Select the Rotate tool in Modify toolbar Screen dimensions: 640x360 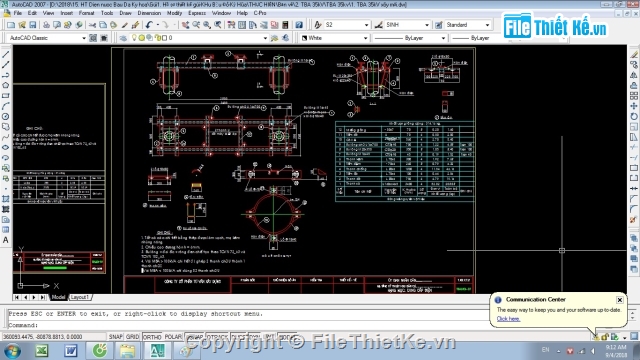(x=633, y=116)
